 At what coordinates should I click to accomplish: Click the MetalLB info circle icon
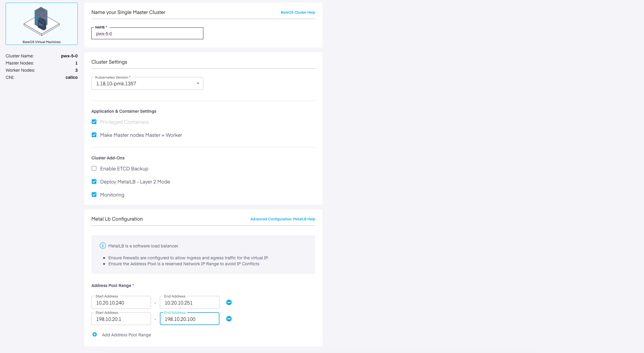click(x=103, y=246)
